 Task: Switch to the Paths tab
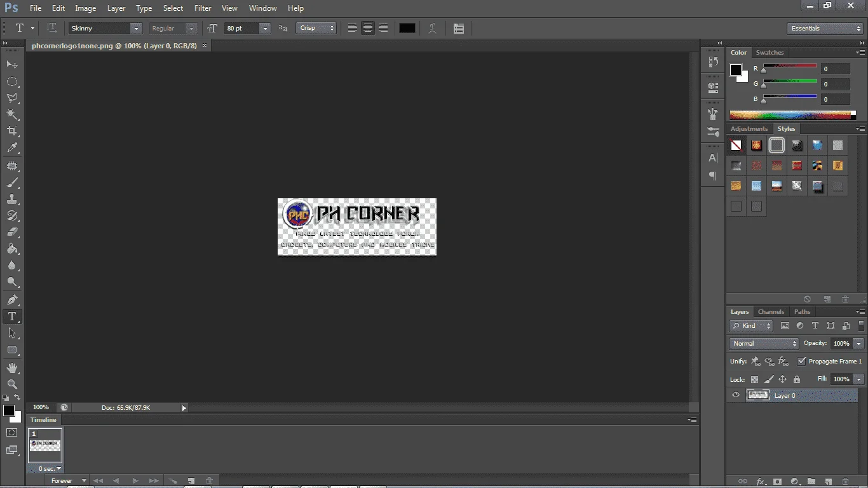802,311
